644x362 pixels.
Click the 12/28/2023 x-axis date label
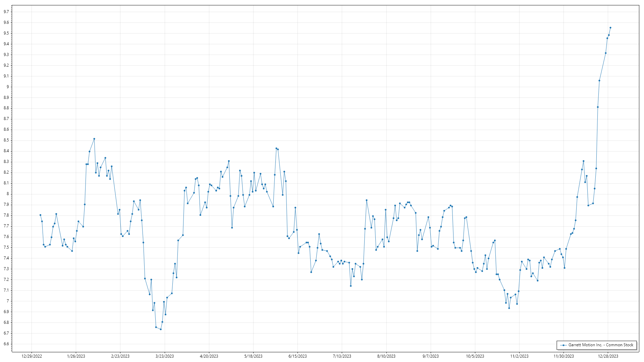(x=608, y=356)
